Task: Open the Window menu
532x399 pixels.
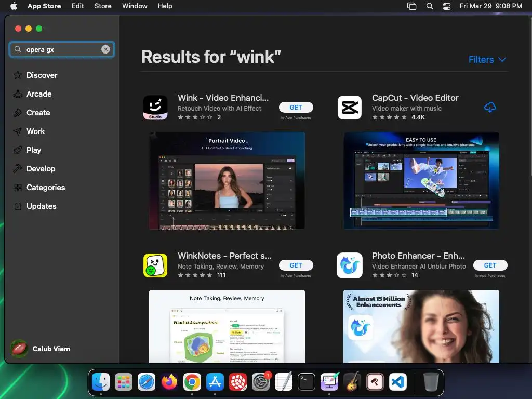Action: [135, 6]
